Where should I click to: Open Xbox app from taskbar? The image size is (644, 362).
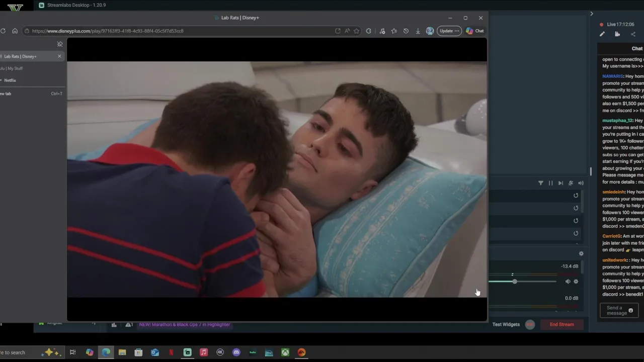click(285, 352)
